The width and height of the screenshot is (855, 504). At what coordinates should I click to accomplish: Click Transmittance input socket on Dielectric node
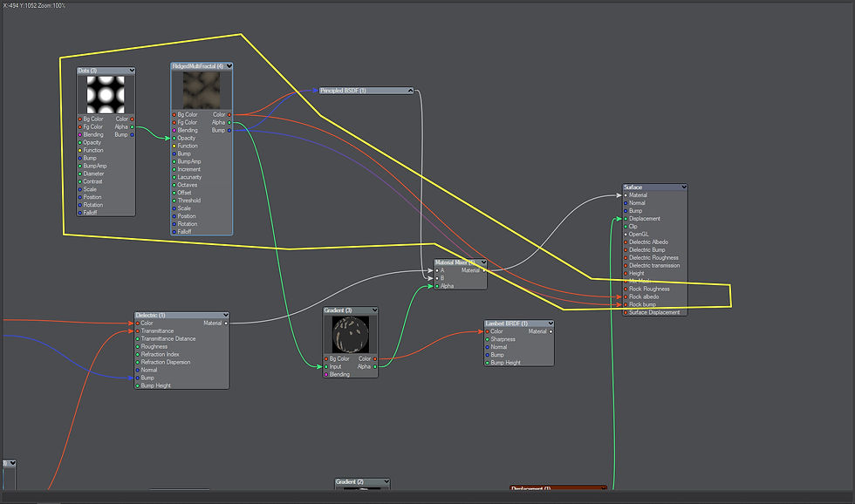pos(138,330)
